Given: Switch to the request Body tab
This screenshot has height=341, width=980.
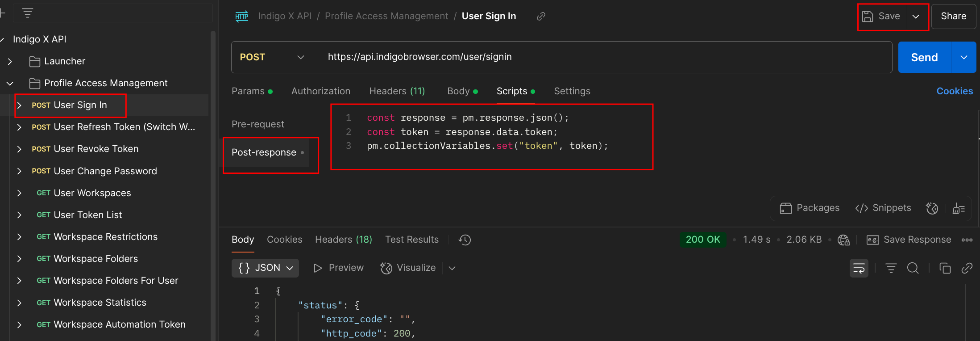Looking at the screenshot, I should click(462, 91).
